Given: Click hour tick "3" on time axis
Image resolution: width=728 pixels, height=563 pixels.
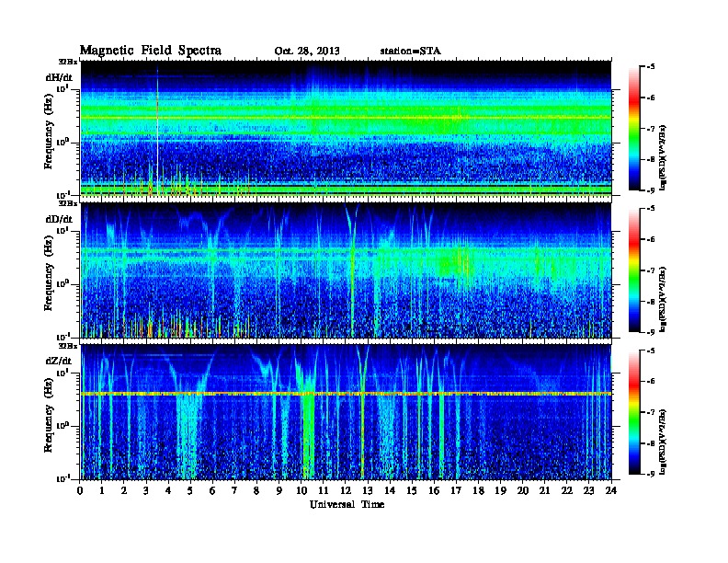Looking at the screenshot, I should [146, 491].
